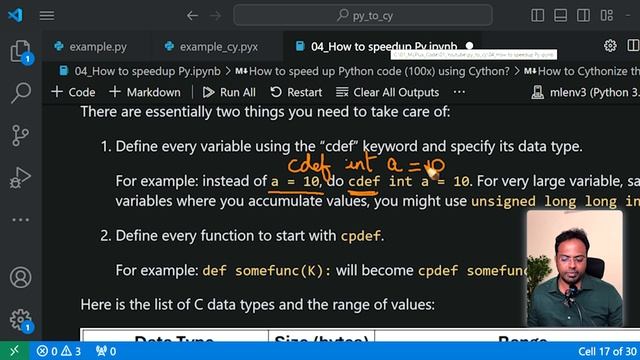Open remote window indicator in status bar
640x360 pixels.
coord(14,351)
